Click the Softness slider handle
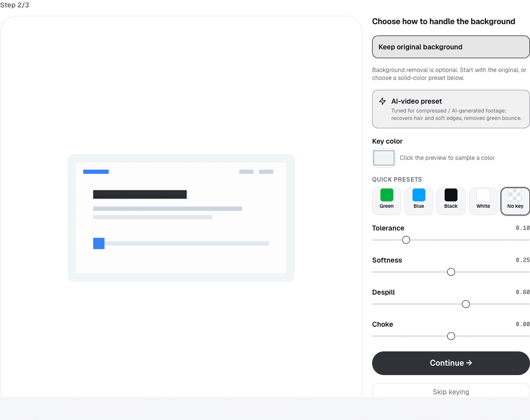The image size is (530, 420). tap(451, 272)
